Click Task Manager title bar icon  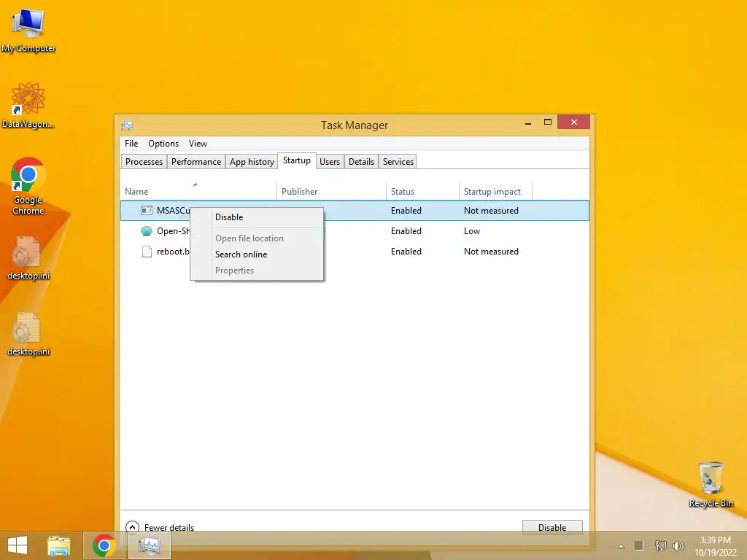tap(127, 125)
